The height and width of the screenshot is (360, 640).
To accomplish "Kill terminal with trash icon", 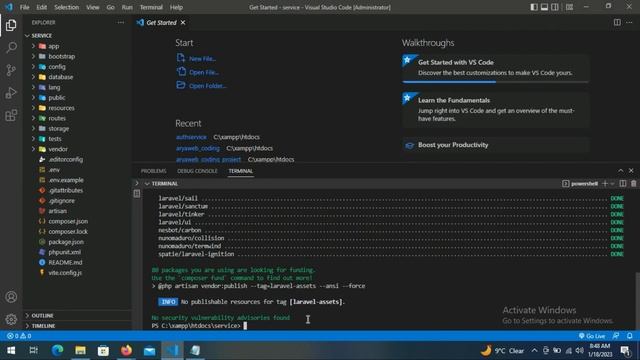I will pos(633,184).
